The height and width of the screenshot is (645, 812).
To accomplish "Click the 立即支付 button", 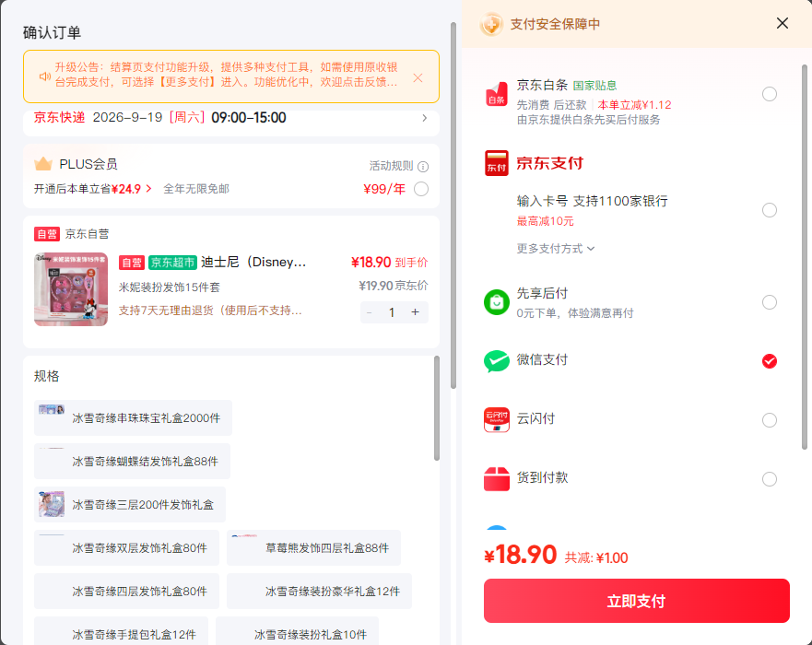I will click(637, 601).
